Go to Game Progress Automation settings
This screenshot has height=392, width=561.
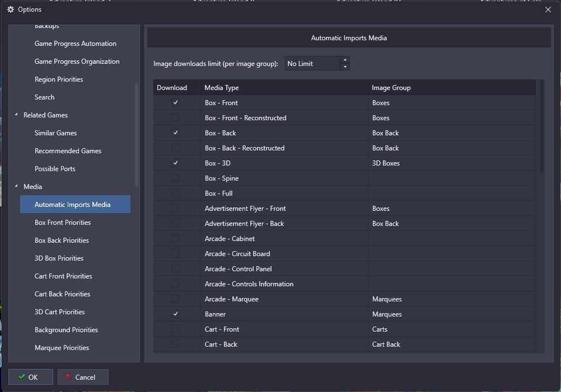(76, 44)
